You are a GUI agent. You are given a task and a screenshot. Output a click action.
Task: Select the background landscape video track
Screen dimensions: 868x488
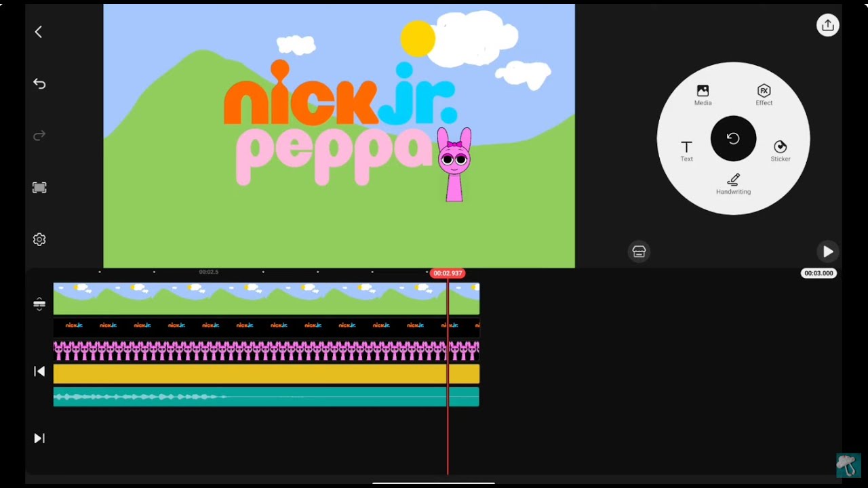point(267,299)
